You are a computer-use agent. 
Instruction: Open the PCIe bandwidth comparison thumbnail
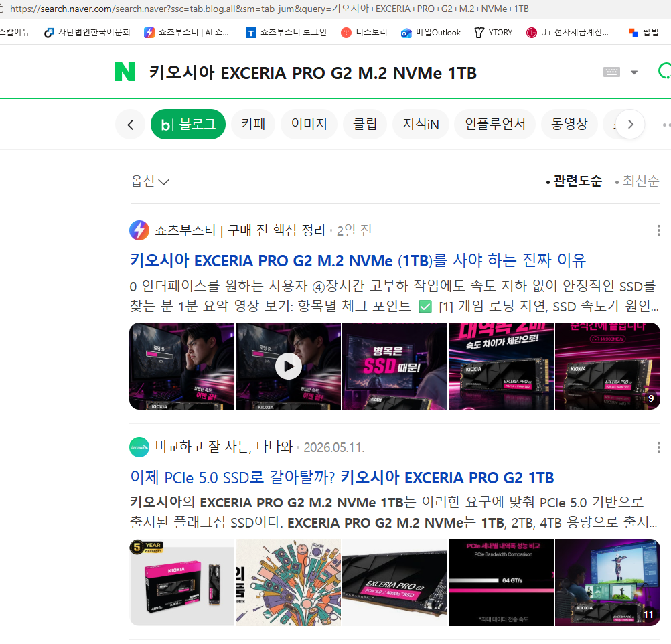[501, 582]
